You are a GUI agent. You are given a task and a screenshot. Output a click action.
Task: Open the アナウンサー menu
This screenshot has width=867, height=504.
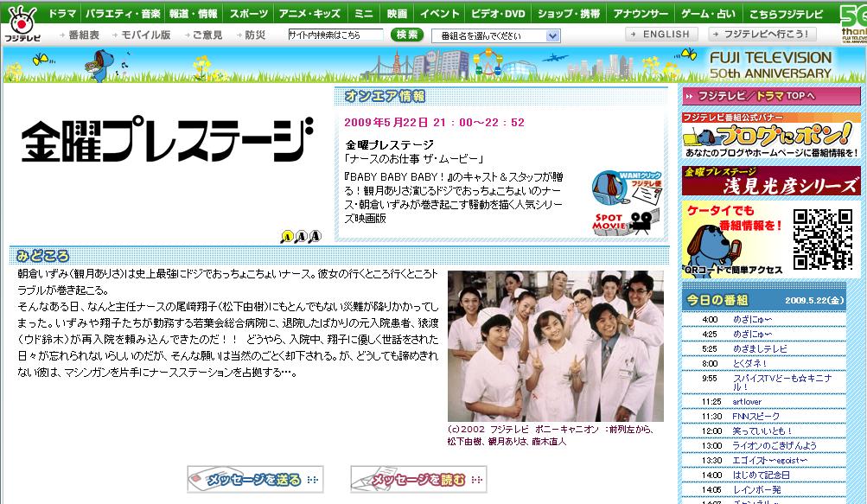[x=641, y=13]
